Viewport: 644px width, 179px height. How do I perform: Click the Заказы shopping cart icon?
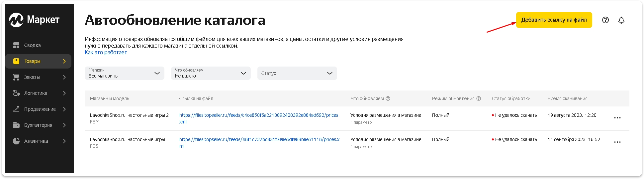click(16, 77)
